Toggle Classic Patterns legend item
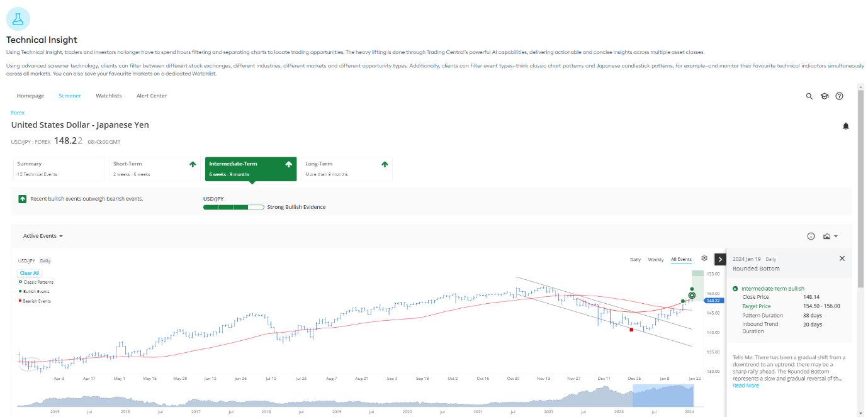Screen dimensions: 868x417 tap(38, 282)
